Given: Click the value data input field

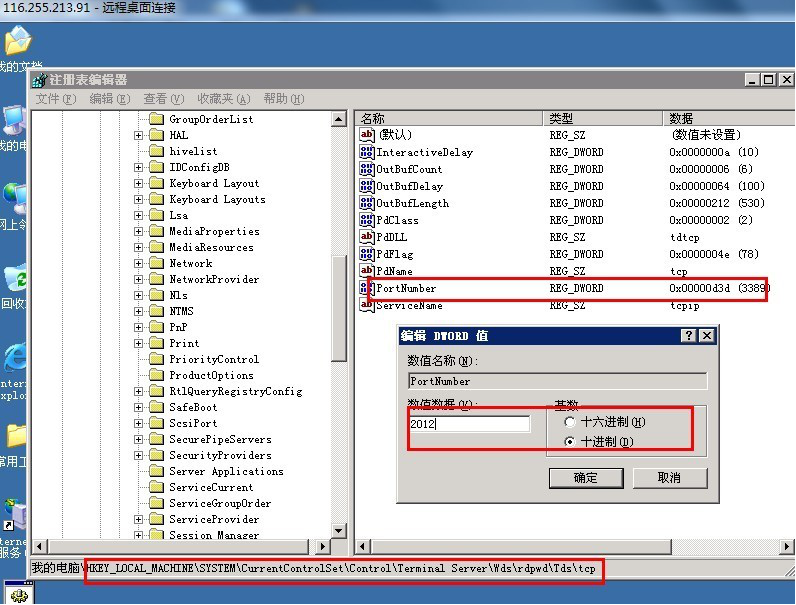Looking at the screenshot, I should pos(469,424).
